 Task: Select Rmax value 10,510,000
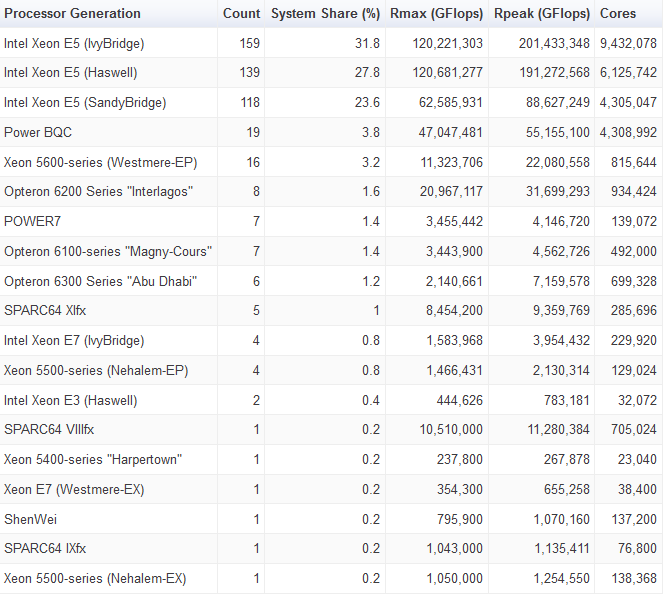coord(451,430)
